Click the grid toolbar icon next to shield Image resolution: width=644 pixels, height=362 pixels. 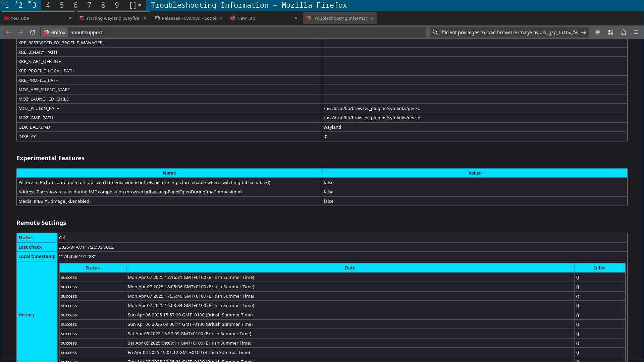pyautogui.click(x=611, y=32)
